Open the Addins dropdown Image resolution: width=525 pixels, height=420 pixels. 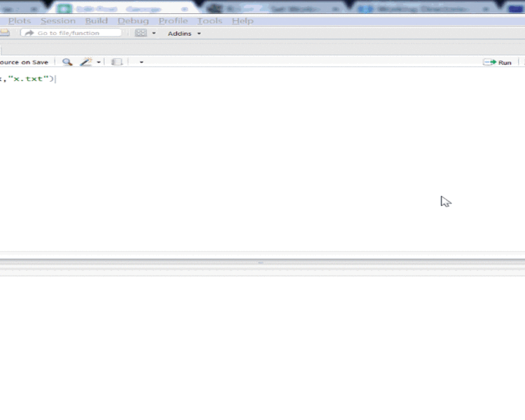point(184,34)
